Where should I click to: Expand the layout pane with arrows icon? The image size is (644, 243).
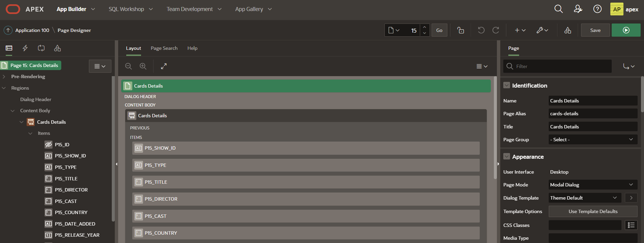pyautogui.click(x=164, y=66)
